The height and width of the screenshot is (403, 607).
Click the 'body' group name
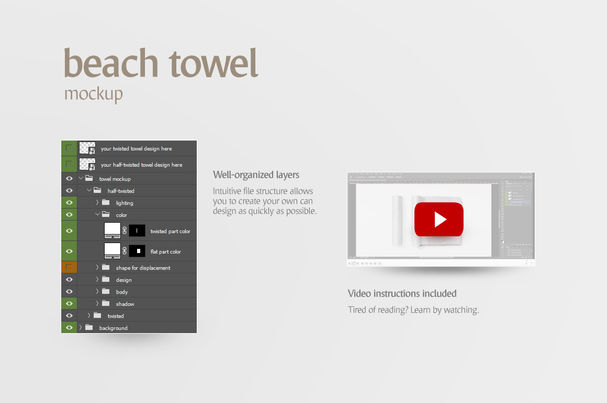(122, 292)
